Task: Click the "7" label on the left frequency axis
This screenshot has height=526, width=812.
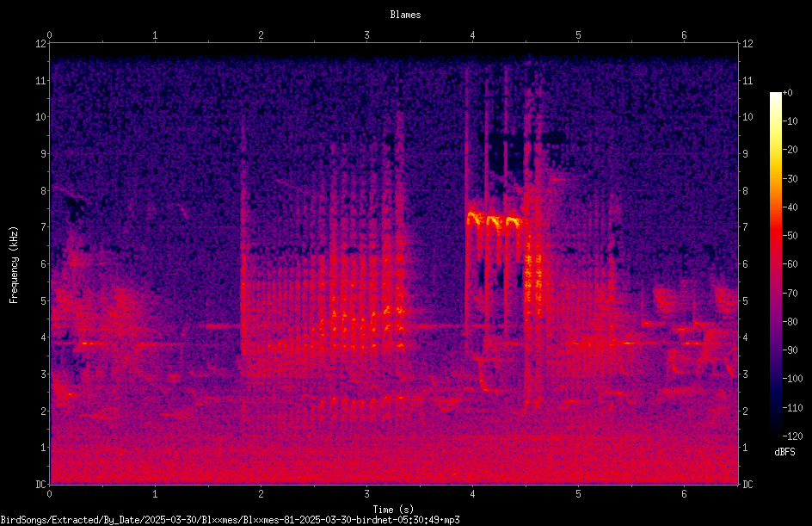Action: click(43, 227)
